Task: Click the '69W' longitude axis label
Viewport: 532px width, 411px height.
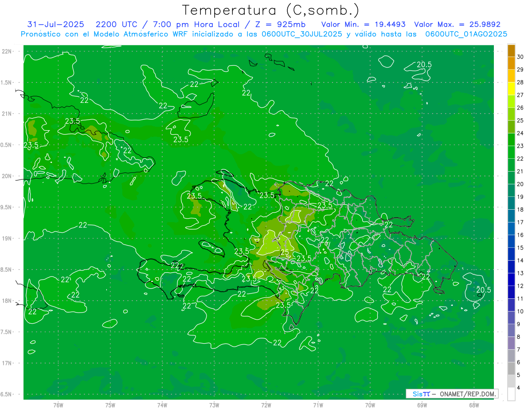Action: coord(422,405)
